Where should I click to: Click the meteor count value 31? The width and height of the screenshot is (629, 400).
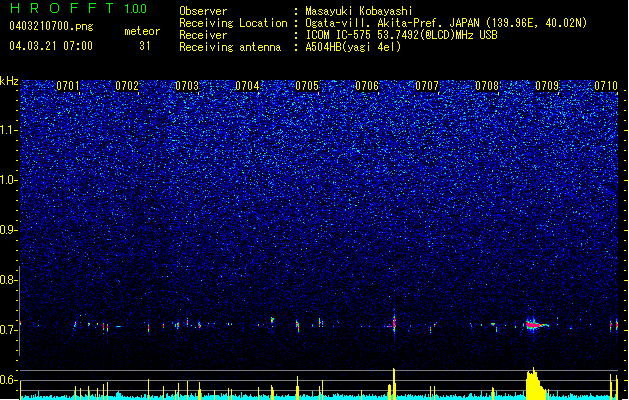145,46
